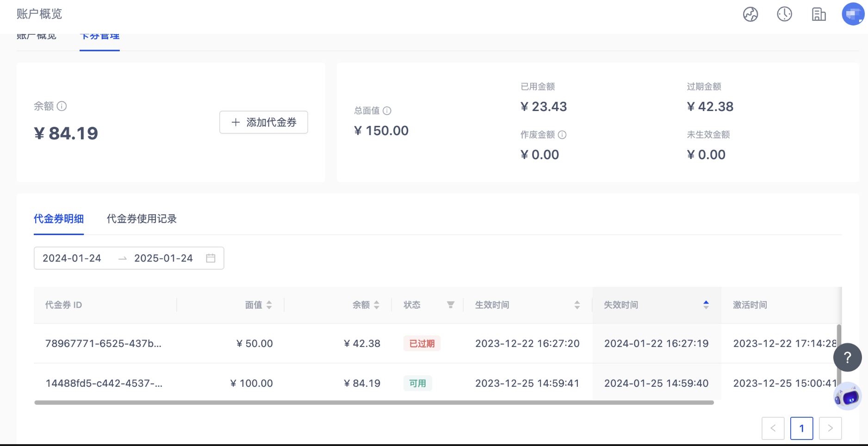The height and width of the screenshot is (446, 868).
Task: Click the calendar icon in date range
Action: [211, 258]
